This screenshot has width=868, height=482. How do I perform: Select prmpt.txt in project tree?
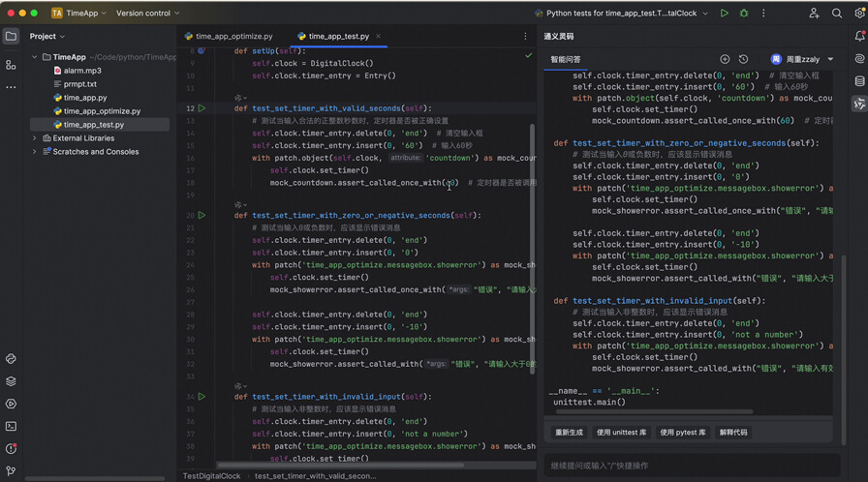click(79, 84)
